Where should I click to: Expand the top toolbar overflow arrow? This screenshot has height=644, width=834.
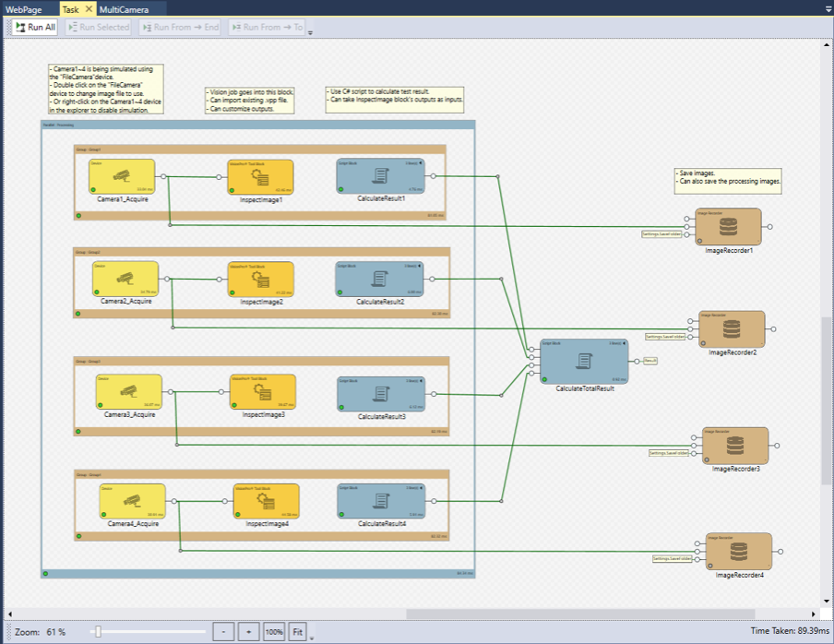310,32
